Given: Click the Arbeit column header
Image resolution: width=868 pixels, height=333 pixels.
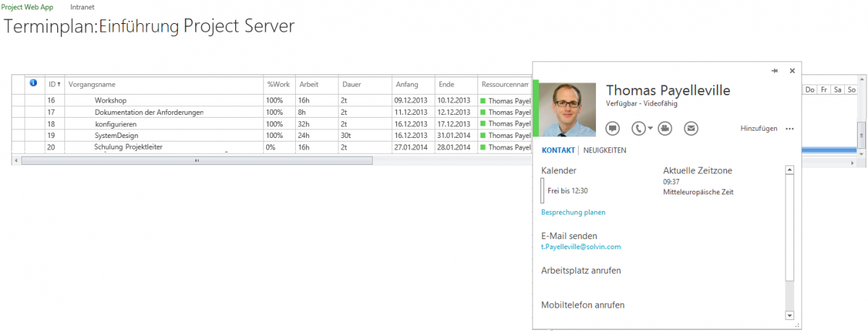Looking at the screenshot, I should (x=317, y=85).
